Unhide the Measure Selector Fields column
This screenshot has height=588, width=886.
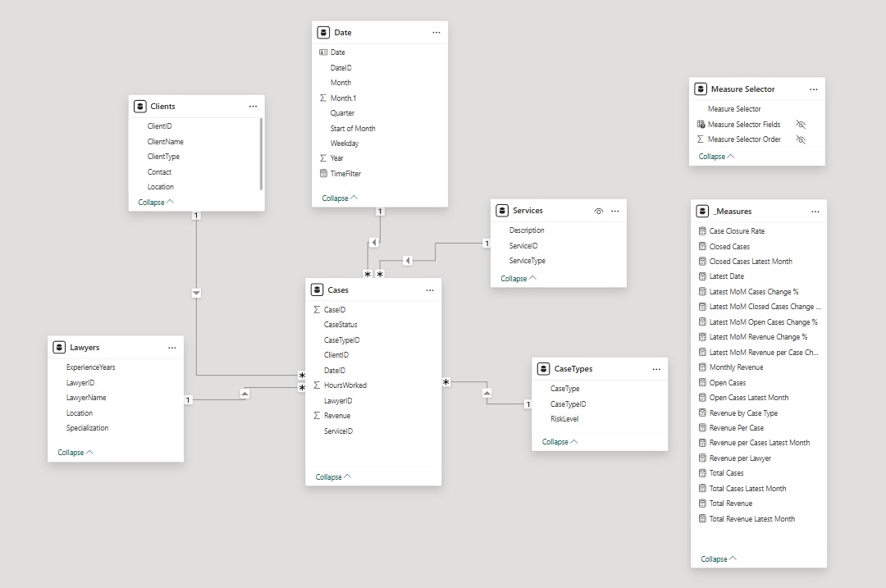801,125
